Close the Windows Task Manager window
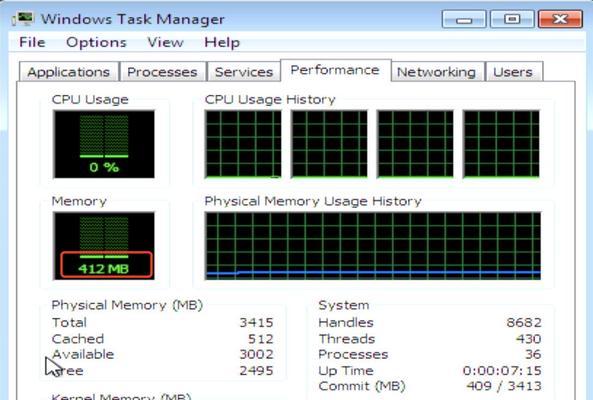This screenshot has width=593, height=400. (560, 19)
